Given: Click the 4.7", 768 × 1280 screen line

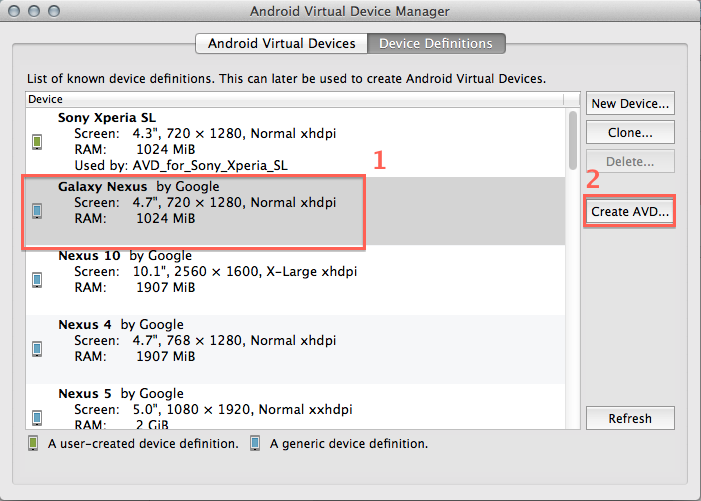Looking at the screenshot, I should (205, 341).
